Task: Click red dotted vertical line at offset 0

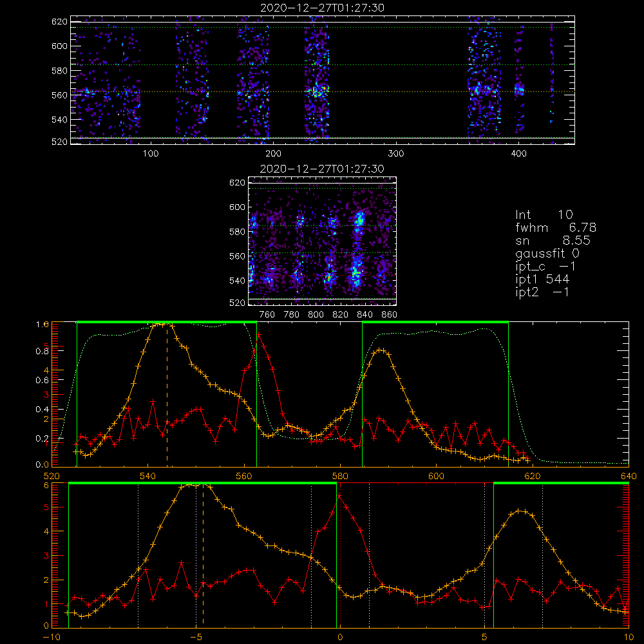Action: [341, 556]
